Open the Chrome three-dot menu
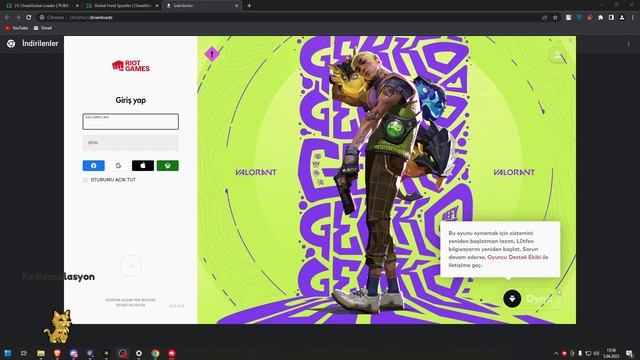This screenshot has height=360, width=640. click(x=633, y=18)
